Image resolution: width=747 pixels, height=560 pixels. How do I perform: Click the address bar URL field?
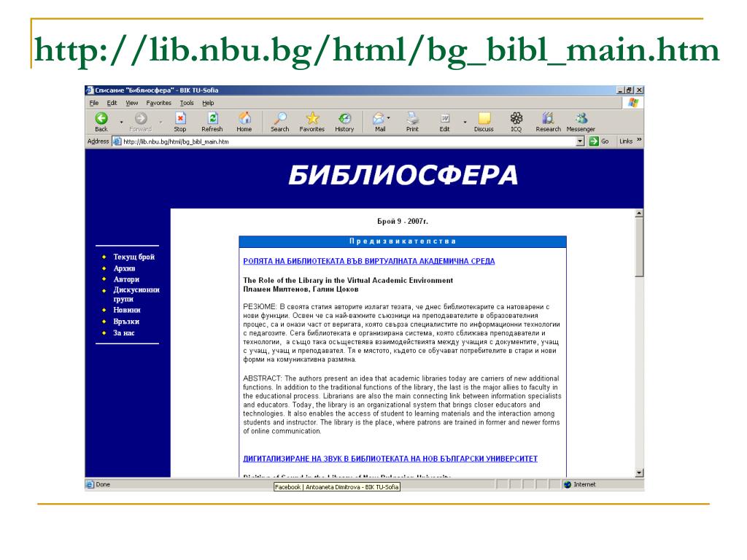[349, 141]
